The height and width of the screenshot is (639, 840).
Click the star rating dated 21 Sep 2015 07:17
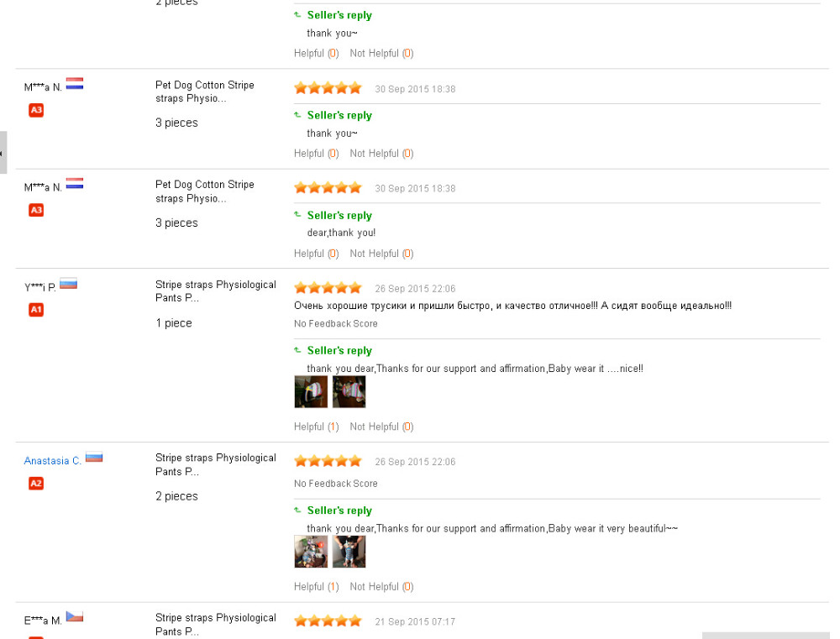click(x=328, y=621)
